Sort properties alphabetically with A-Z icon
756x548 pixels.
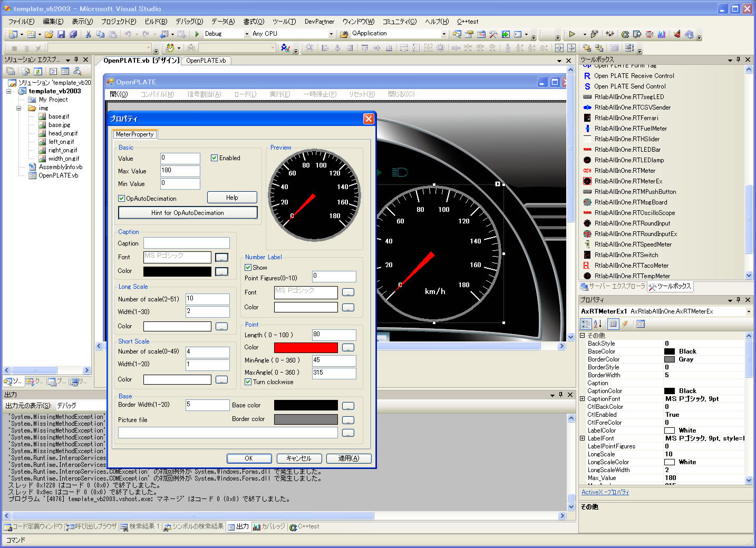pos(598,324)
